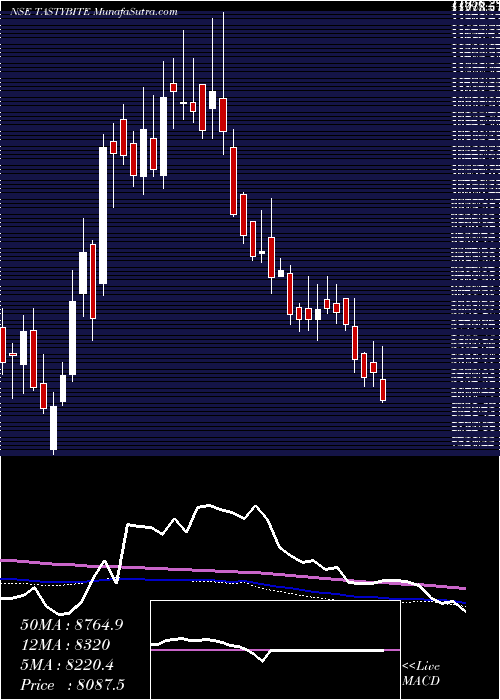Click the 5MA : 8220.4 value

point(67,666)
